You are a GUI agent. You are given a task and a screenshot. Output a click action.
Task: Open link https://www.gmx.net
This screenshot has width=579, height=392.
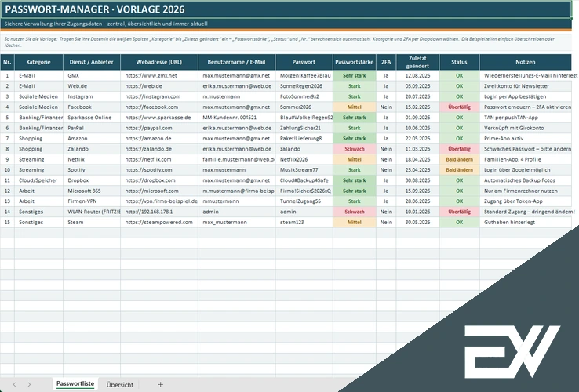[x=151, y=76]
